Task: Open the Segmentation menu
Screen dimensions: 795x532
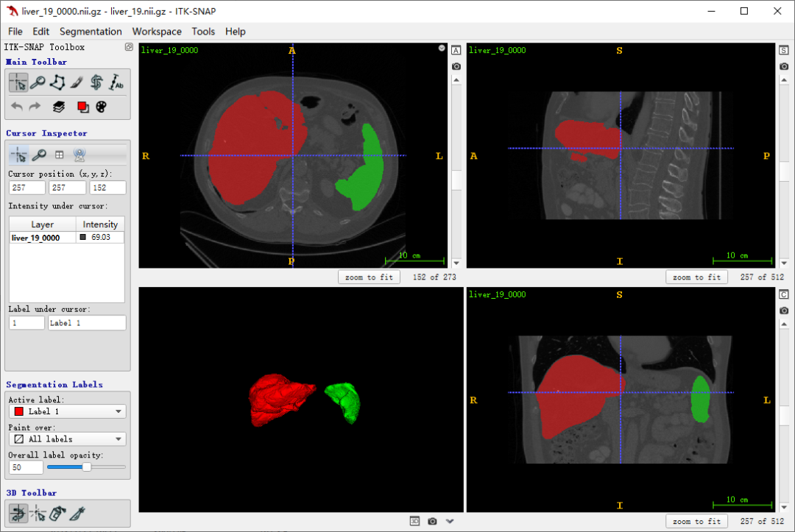Action: [x=91, y=32]
